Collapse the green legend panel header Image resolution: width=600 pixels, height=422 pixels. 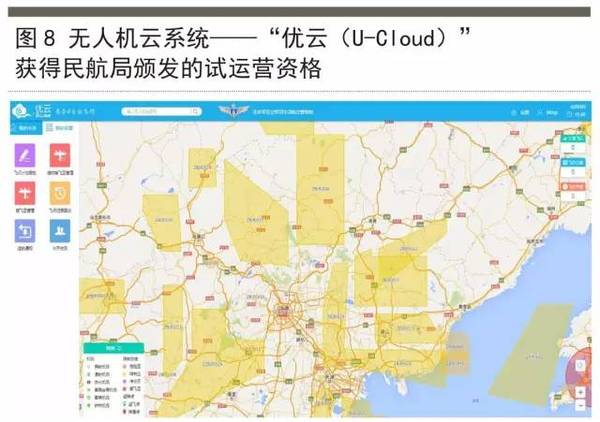113,346
